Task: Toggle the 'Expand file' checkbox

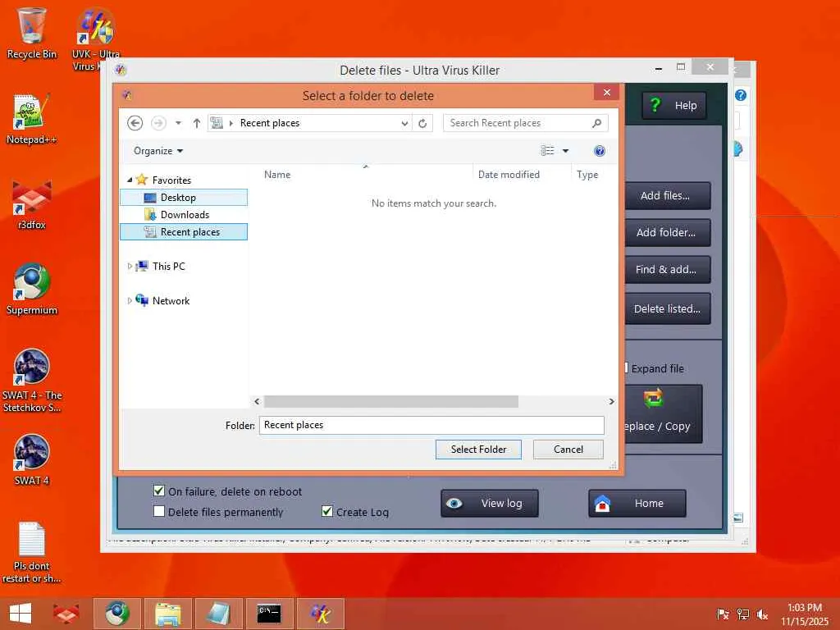Action: 626,368
